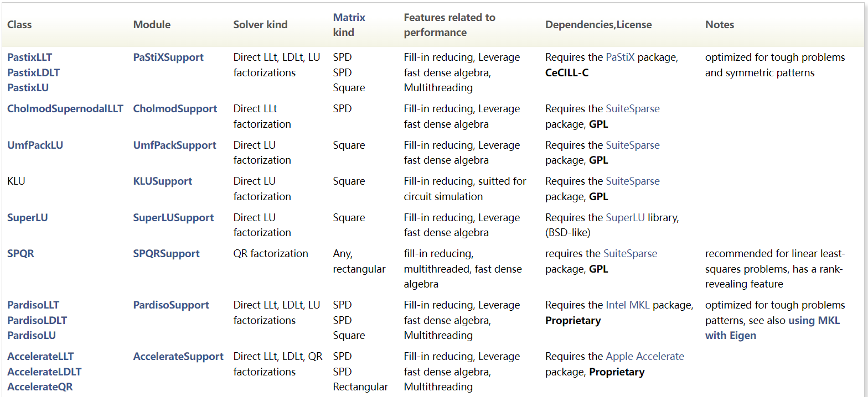Open the PaStiXSupport module link
Screen dimensions: 868x397
pyautogui.click(x=168, y=57)
